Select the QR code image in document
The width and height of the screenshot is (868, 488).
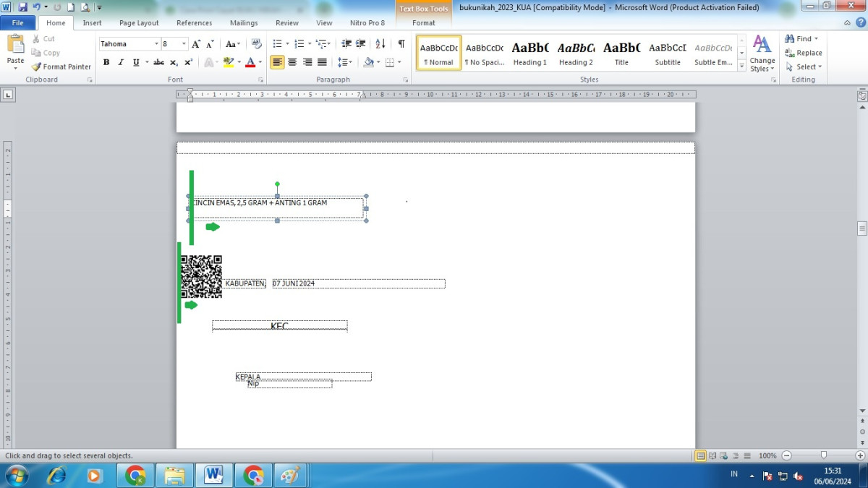201,277
